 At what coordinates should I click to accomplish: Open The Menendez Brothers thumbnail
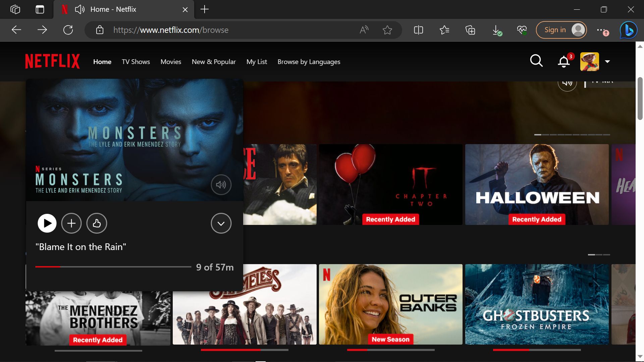[98, 318]
